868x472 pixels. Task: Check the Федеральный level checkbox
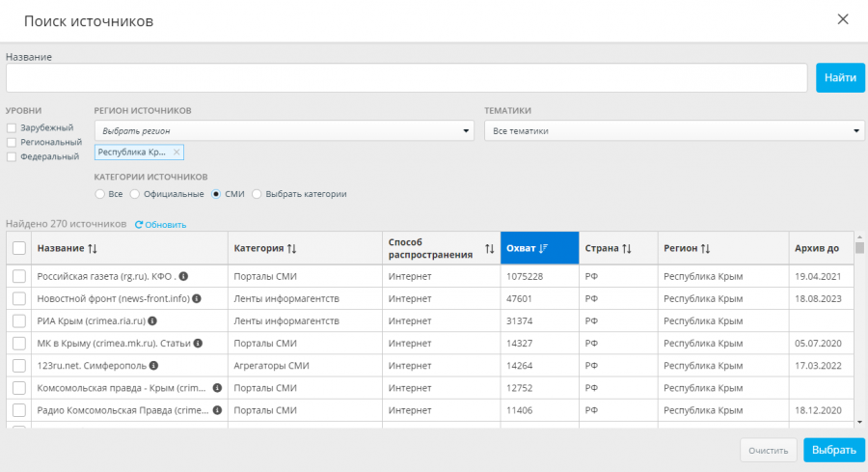[11, 156]
